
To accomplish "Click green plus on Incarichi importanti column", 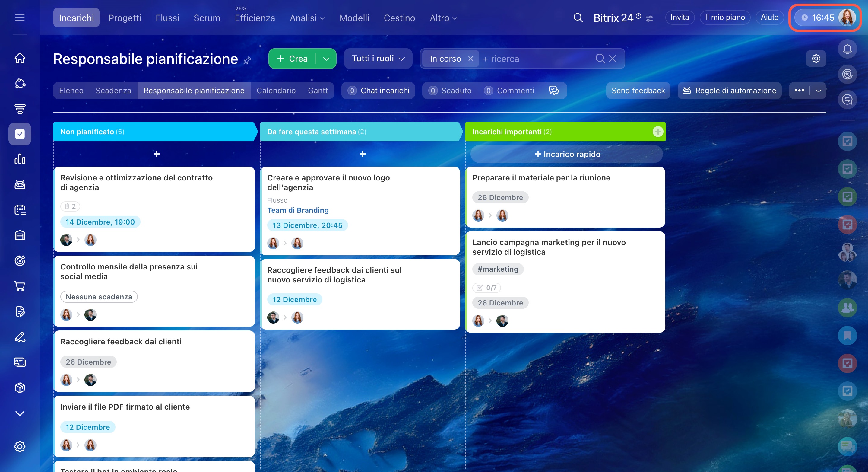I will [657, 132].
